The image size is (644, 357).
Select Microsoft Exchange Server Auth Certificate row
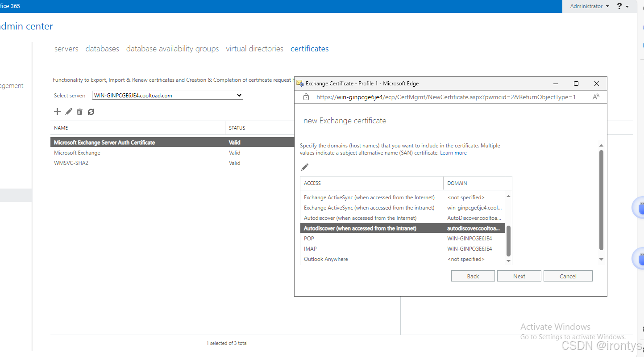click(x=172, y=143)
